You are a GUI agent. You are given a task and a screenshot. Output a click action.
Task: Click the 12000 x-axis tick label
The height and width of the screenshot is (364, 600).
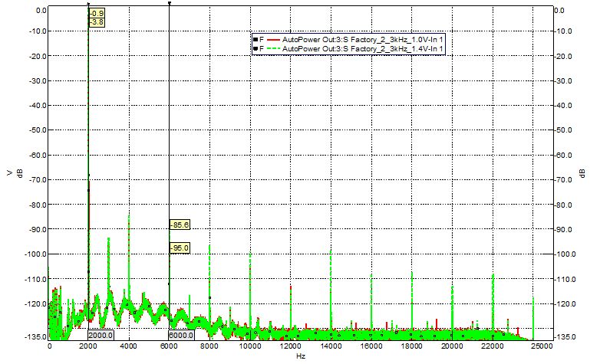click(x=291, y=346)
